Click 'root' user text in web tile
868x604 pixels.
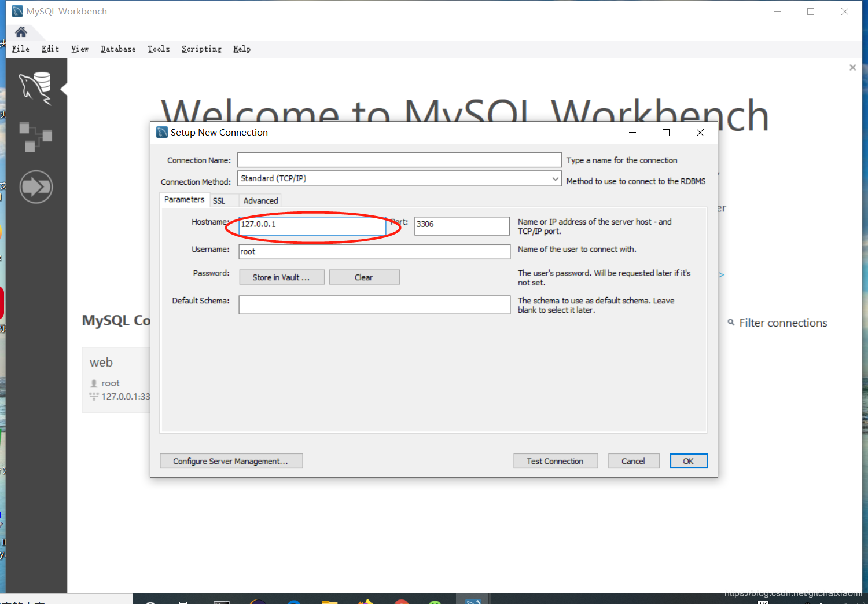point(110,383)
